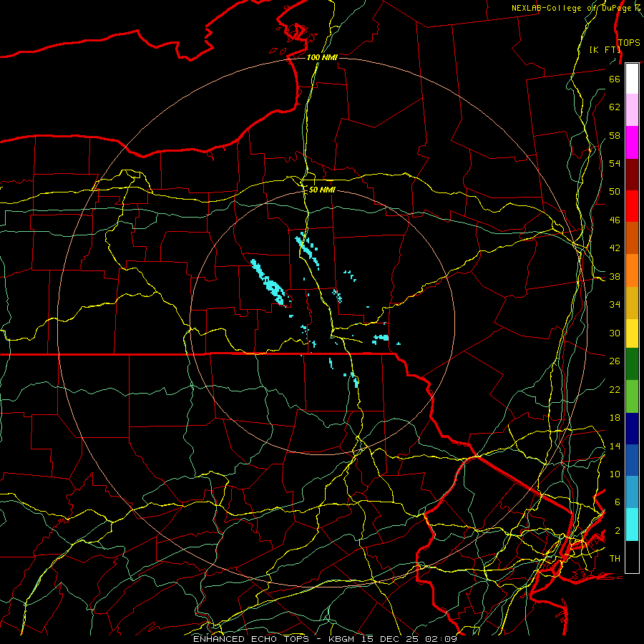644x644 pixels.
Task: Click the 2 legend value
Action: (x=617, y=531)
